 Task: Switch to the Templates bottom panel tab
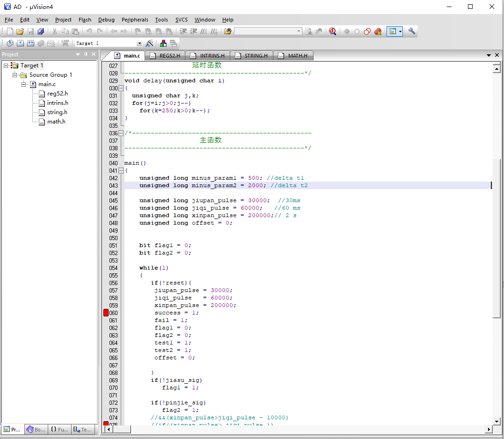tap(83, 429)
